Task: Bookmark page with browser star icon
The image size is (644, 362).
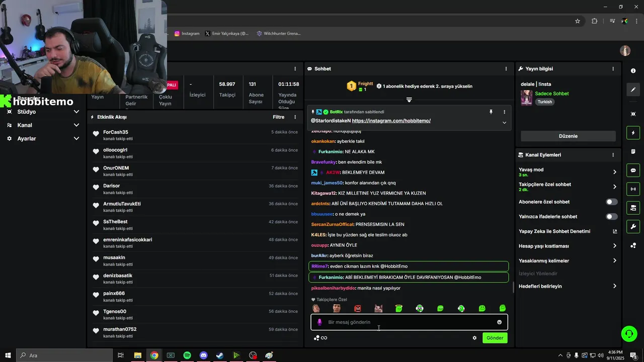Action: click(x=578, y=21)
